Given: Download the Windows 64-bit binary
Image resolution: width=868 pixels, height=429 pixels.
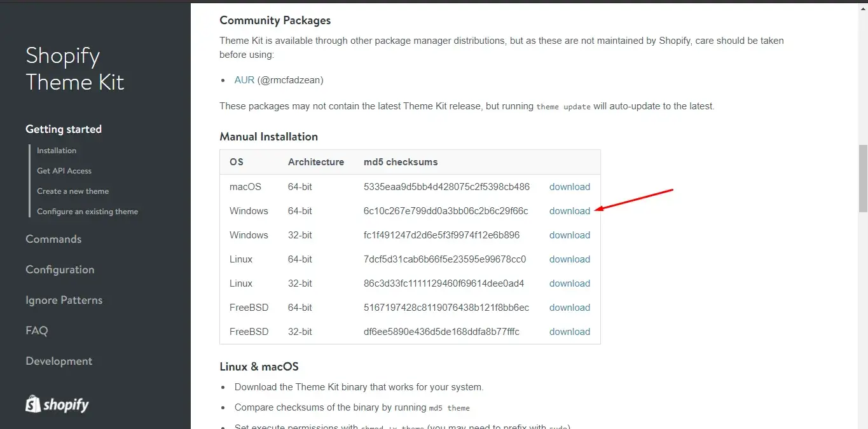Looking at the screenshot, I should click(x=569, y=211).
